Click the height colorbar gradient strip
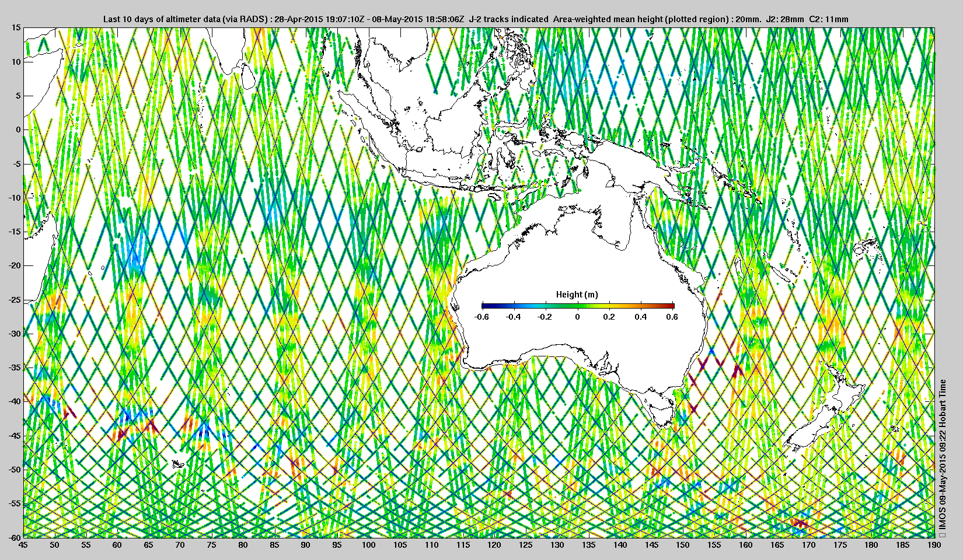The image size is (963, 560). pyautogui.click(x=578, y=306)
